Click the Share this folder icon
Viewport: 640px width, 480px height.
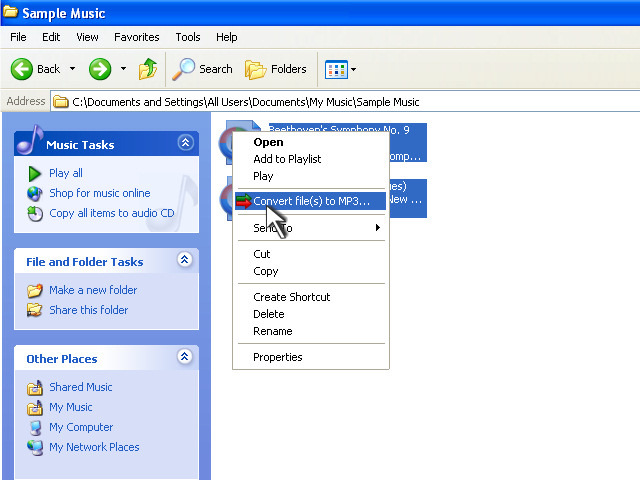34,310
